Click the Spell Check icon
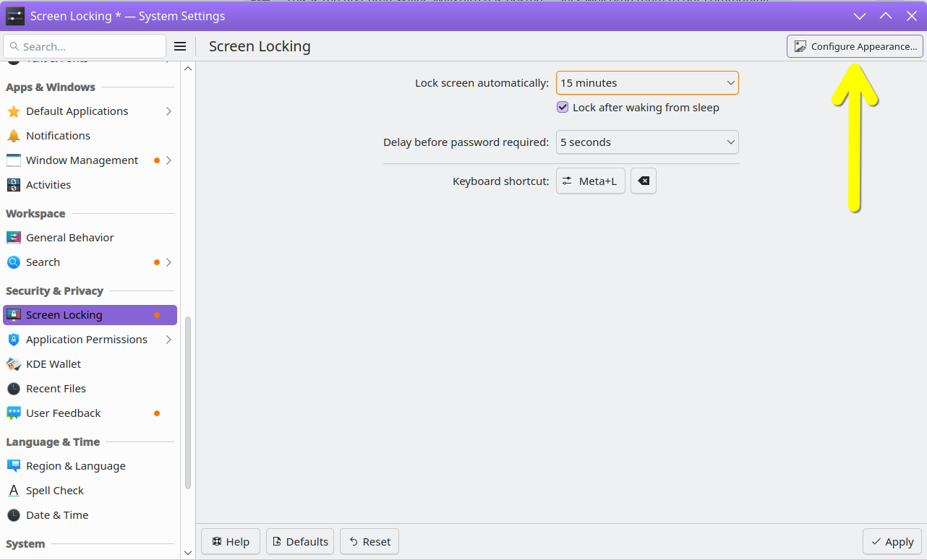 coord(14,491)
